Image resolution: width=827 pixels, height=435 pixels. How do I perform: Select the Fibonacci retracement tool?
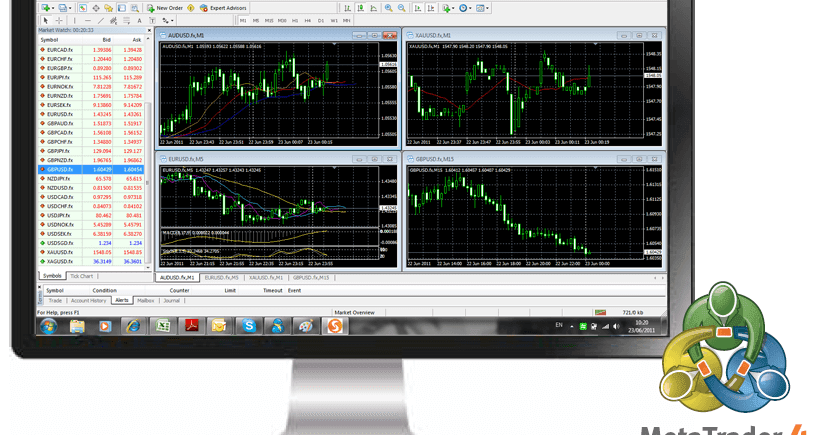coord(127,21)
